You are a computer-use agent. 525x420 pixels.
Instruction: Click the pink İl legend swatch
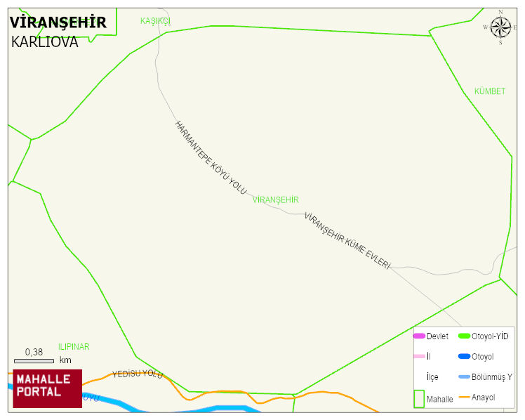[419, 356]
